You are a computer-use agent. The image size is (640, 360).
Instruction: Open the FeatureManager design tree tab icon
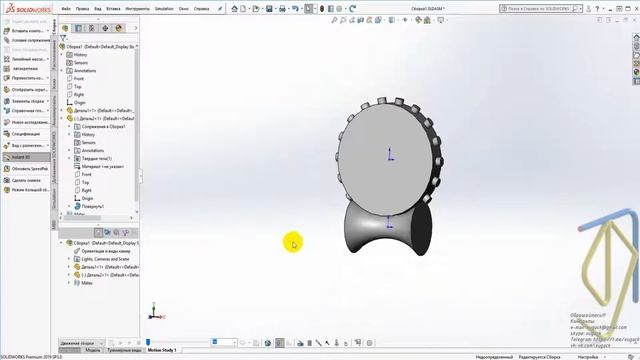point(65,28)
